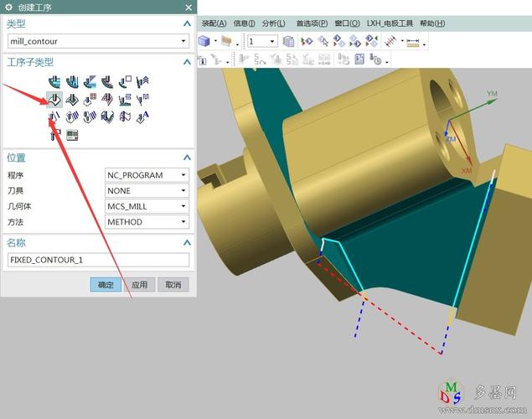Open the 装配(A) menu
Screen dimensions: 532x419
coord(214,23)
